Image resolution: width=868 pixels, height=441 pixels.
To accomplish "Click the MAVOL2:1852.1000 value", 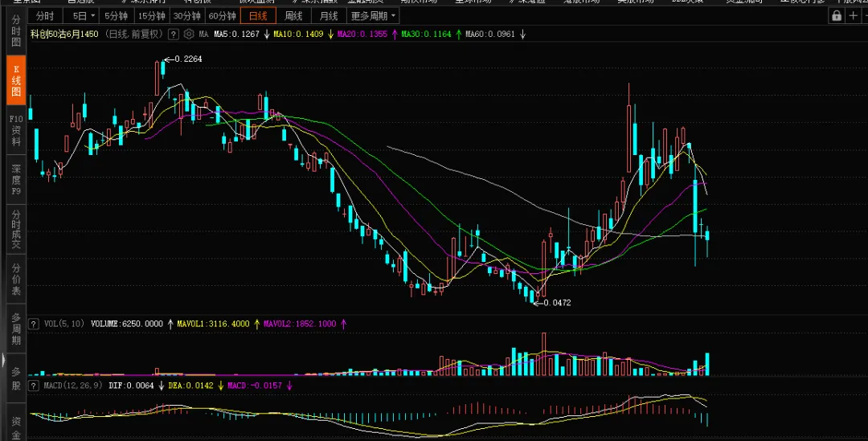I will tap(300, 324).
